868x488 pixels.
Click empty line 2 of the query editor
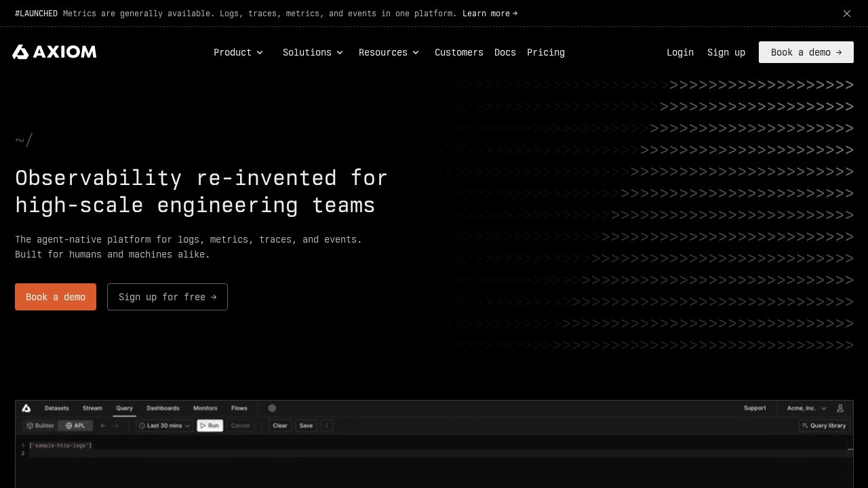(x=439, y=453)
